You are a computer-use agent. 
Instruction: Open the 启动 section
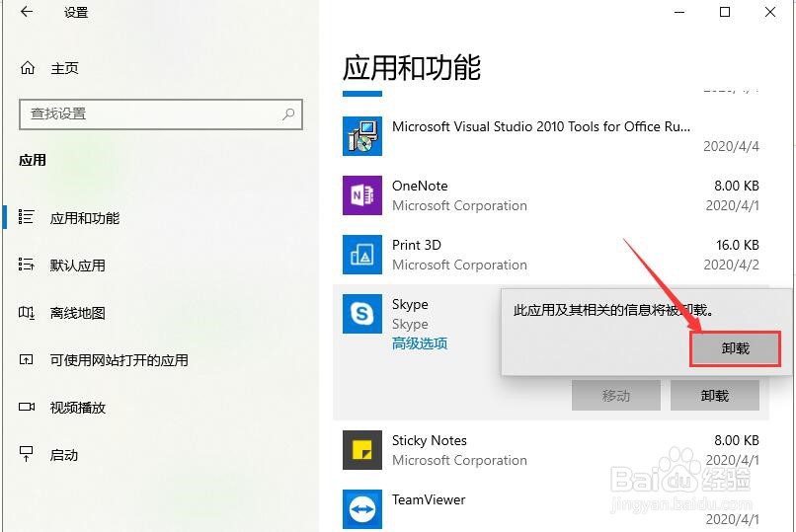pos(64,455)
